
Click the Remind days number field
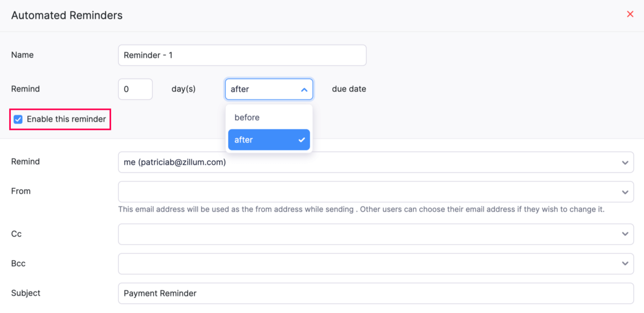click(x=135, y=89)
